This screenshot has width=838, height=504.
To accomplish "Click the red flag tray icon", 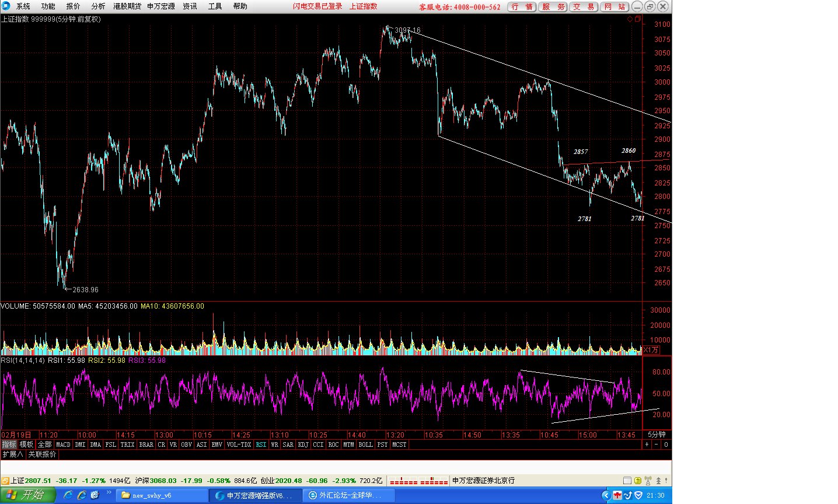I will point(617,495).
